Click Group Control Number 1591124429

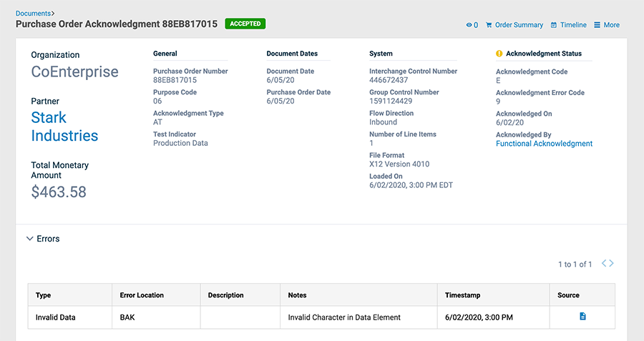(391, 101)
